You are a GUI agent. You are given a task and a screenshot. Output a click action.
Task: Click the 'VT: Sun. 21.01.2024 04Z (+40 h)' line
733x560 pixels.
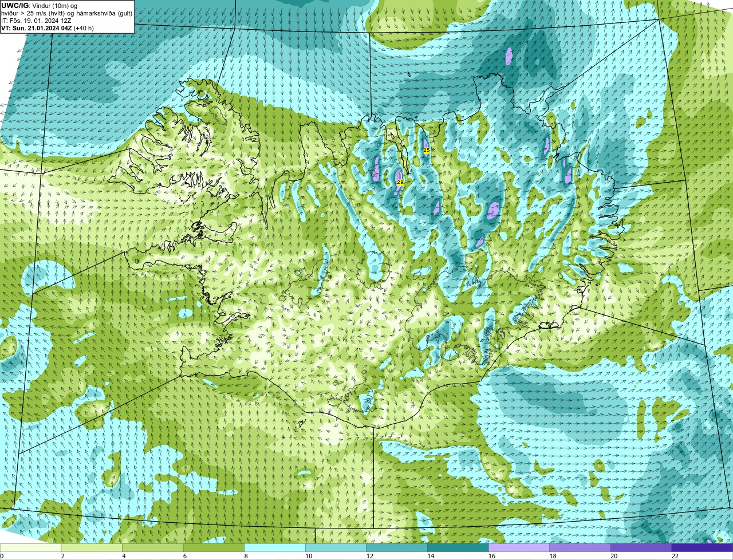coord(48,28)
